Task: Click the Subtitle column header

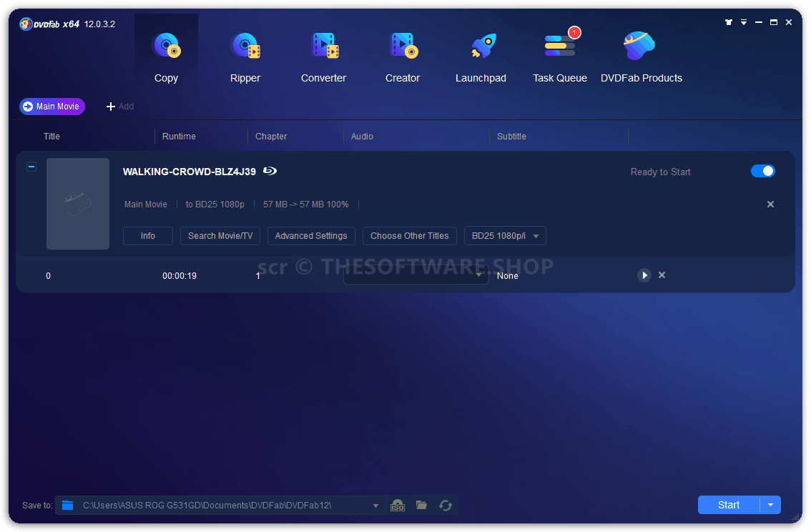Action: point(511,137)
